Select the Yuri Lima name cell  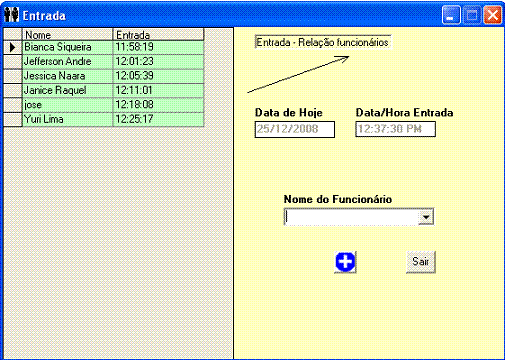click(x=67, y=119)
